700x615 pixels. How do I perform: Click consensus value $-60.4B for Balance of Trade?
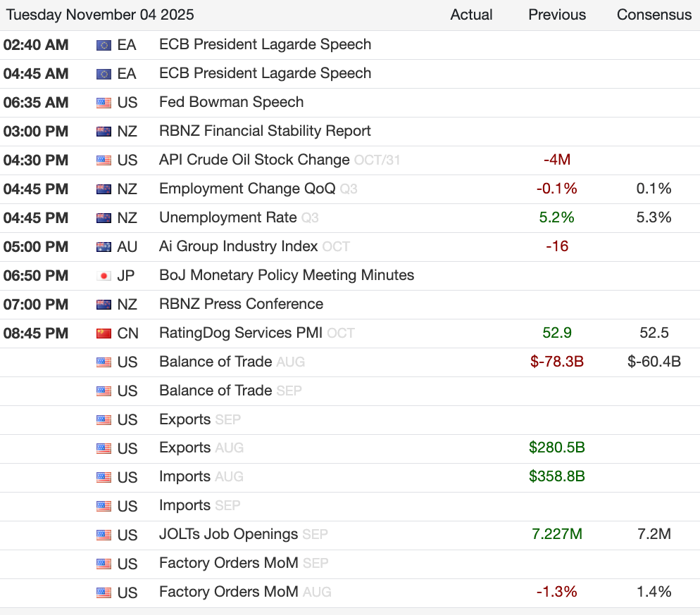pyautogui.click(x=654, y=362)
